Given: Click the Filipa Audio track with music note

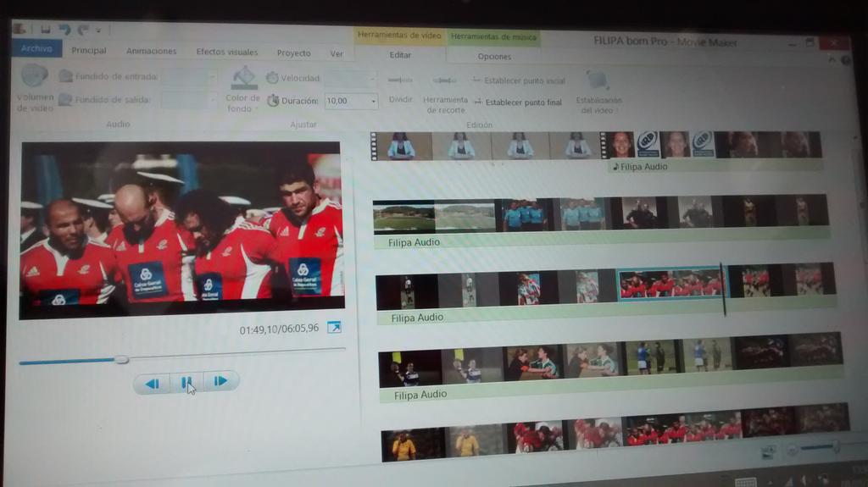Looking at the screenshot, I should click(714, 166).
